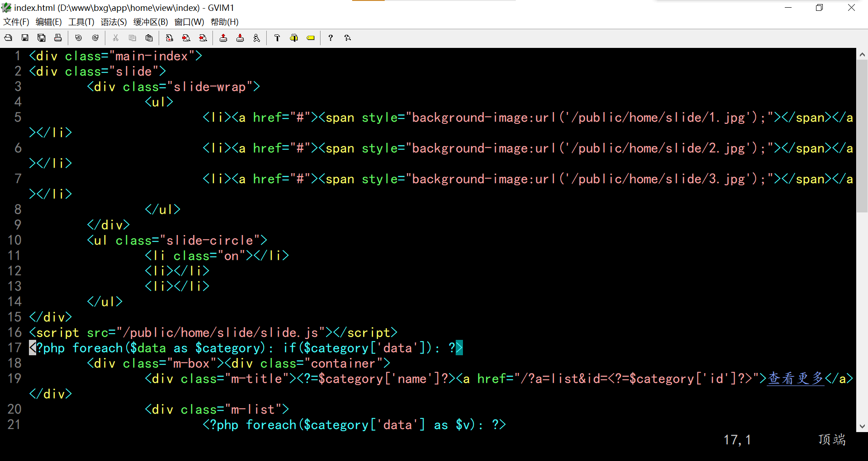Click the Jump to tag icon
868x461 pixels.
point(311,38)
